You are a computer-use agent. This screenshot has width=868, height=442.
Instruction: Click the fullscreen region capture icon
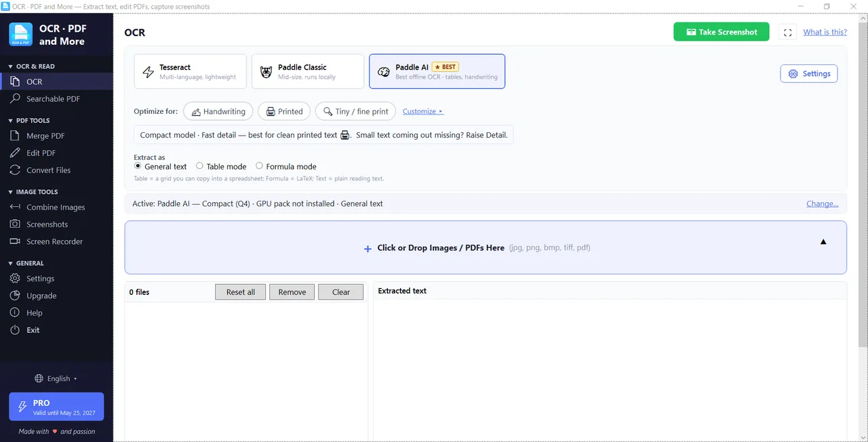tap(787, 32)
